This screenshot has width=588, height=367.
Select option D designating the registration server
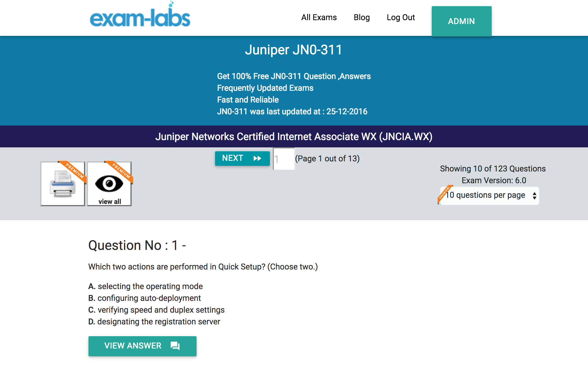[154, 322]
